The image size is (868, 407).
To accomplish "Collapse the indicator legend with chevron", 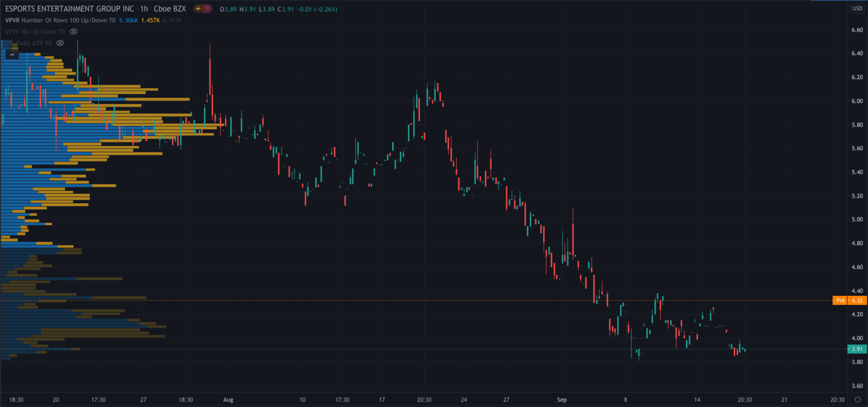I will [x=12, y=55].
